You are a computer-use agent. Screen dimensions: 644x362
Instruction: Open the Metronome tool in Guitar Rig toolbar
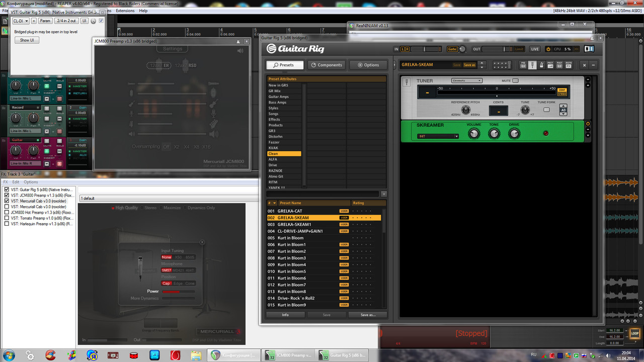click(x=541, y=65)
